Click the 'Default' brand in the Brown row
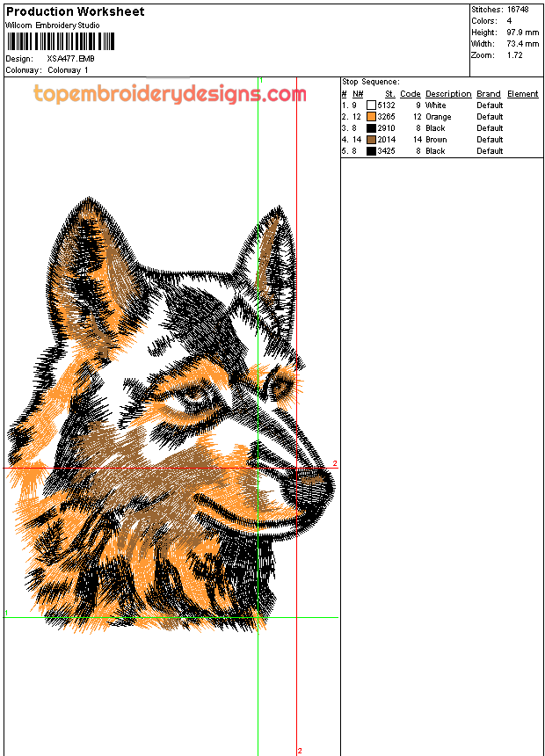Image resolution: width=545 pixels, height=756 pixels. (x=490, y=140)
